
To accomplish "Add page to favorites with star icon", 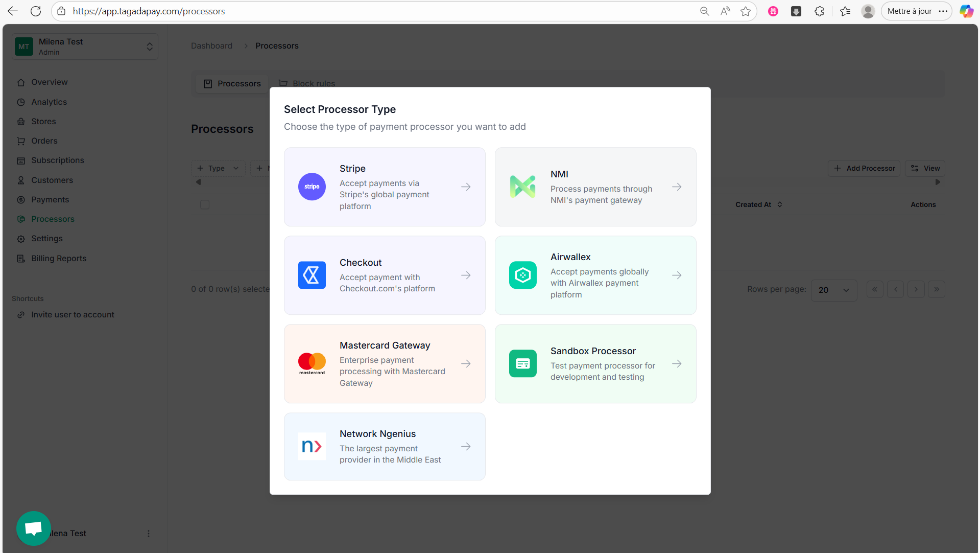I will tap(746, 11).
